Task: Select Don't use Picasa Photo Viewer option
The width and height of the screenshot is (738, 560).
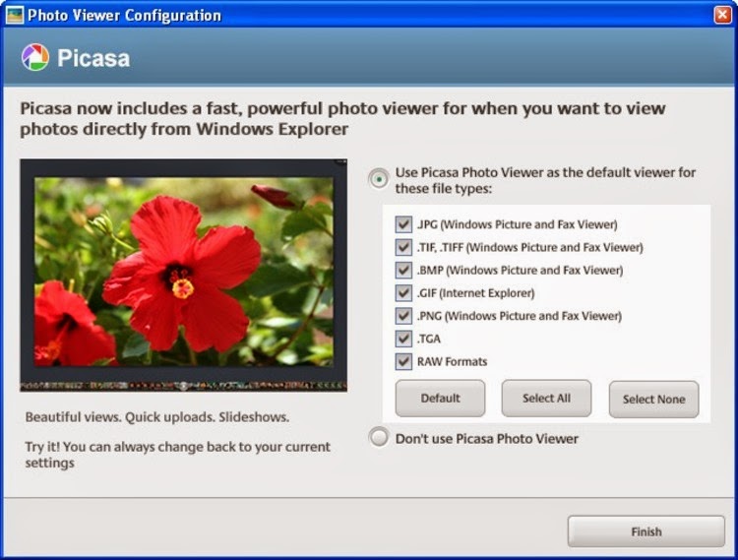Action: point(379,437)
